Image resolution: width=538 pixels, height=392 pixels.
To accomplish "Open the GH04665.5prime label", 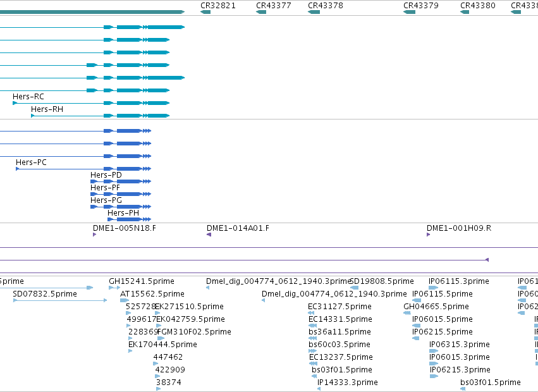I will (x=436, y=307).
